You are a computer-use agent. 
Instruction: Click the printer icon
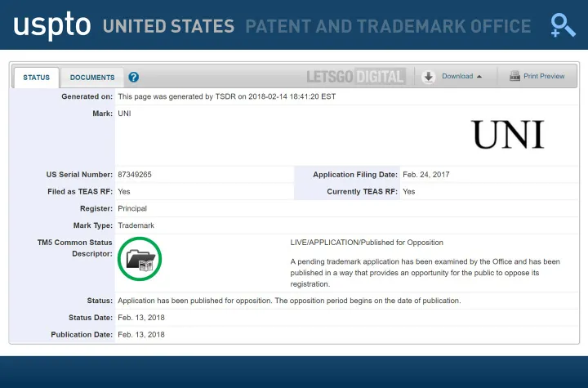click(x=514, y=76)
